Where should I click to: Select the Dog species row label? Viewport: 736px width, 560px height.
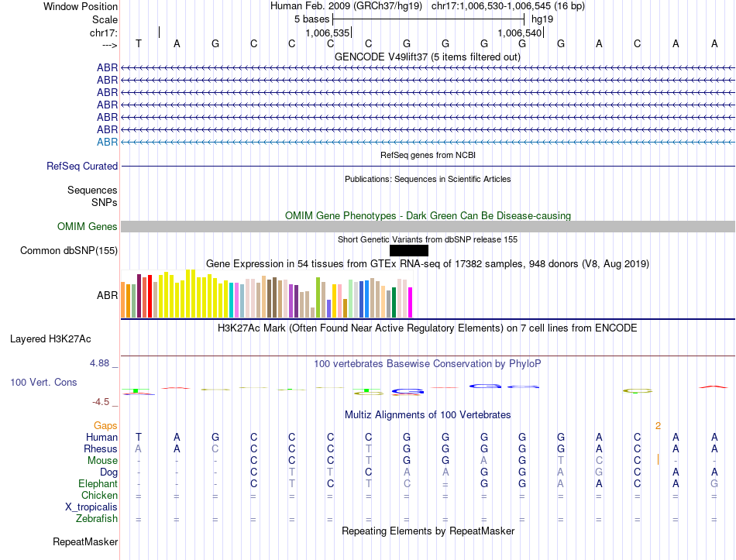[108, 472]
